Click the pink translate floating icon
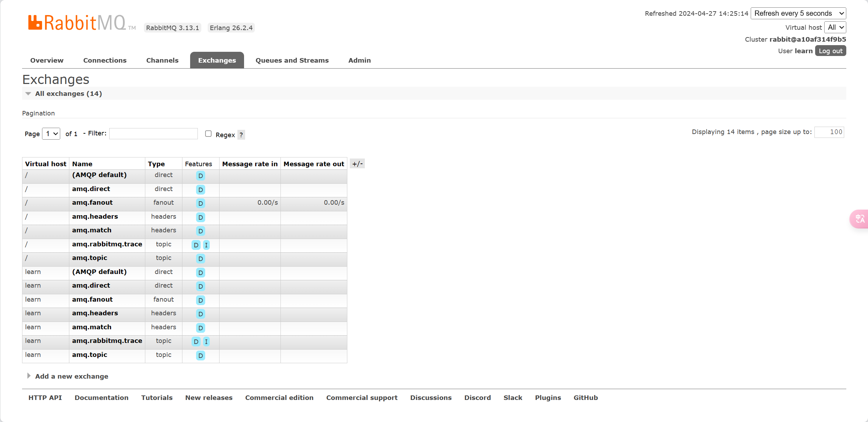 click(x=860, y=219)
